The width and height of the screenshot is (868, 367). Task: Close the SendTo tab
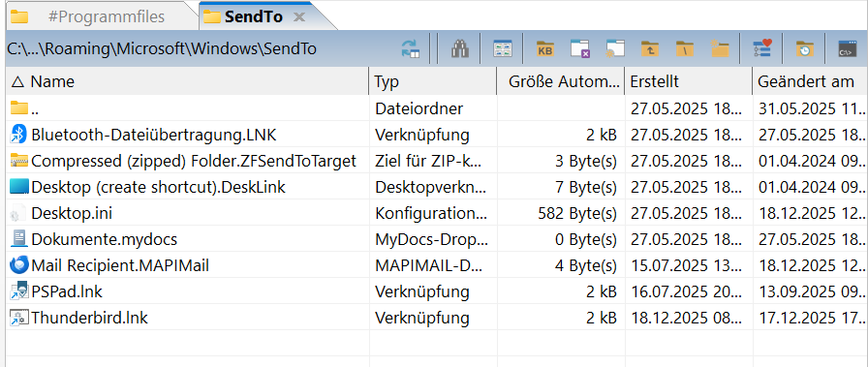tap(299, 17)
